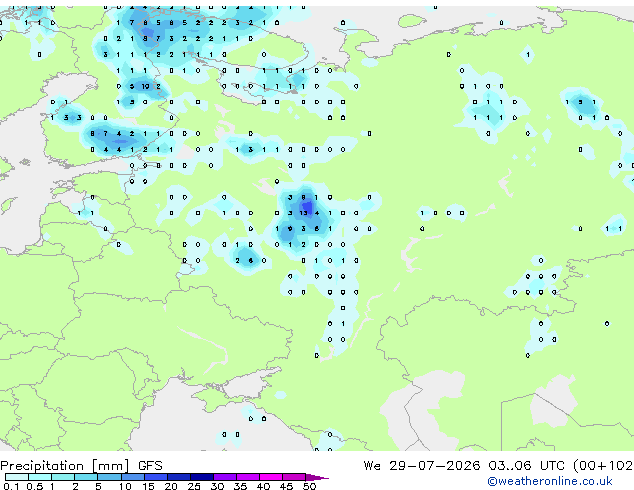Click the '(00+102' forecast offset text
Screen dimensions: 634x490
(x=603, y=466)
